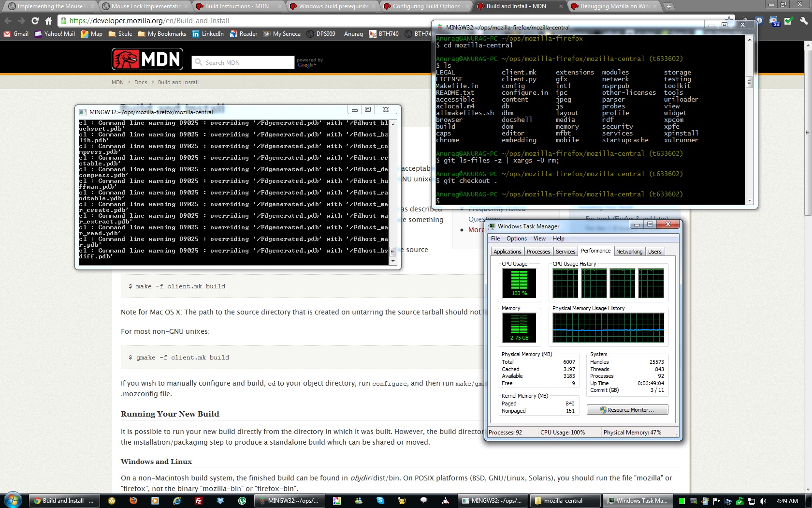Open uTorrent from the taskbar

[x=242, y=501]
